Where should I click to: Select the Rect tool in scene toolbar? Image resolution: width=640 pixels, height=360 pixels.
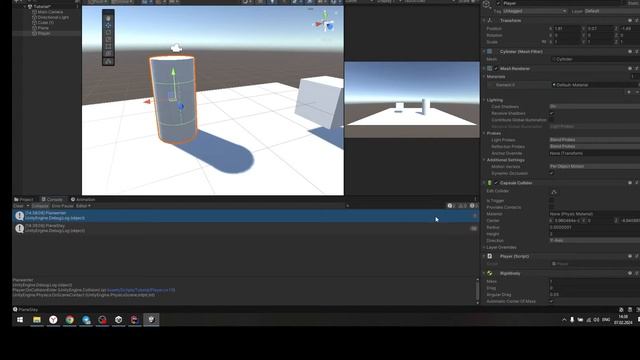coord(108,46)
